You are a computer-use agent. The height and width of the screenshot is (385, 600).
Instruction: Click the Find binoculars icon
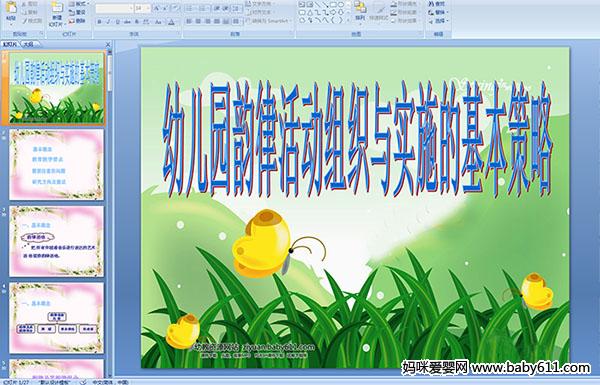click(431, 4)
